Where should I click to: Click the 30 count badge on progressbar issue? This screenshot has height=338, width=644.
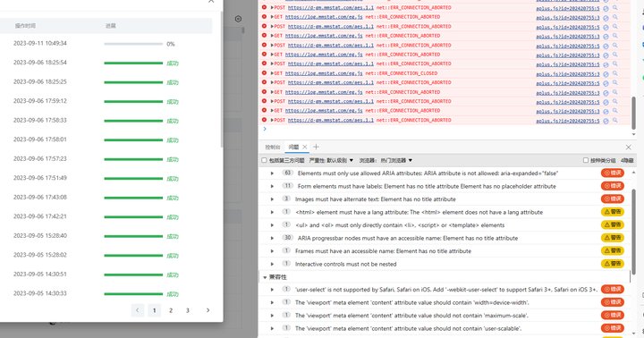287,238
